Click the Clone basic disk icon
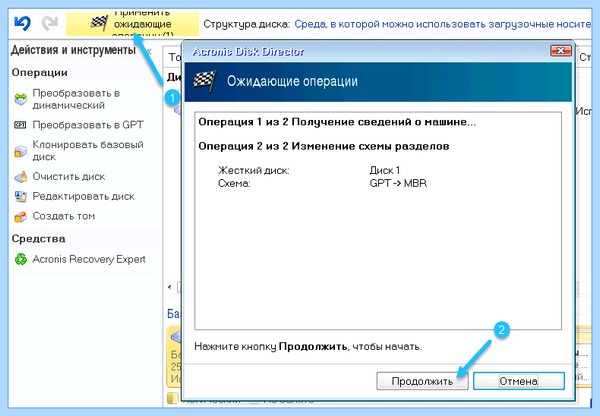The width and height of the screenshot is (600, 416). pos(21,151)
